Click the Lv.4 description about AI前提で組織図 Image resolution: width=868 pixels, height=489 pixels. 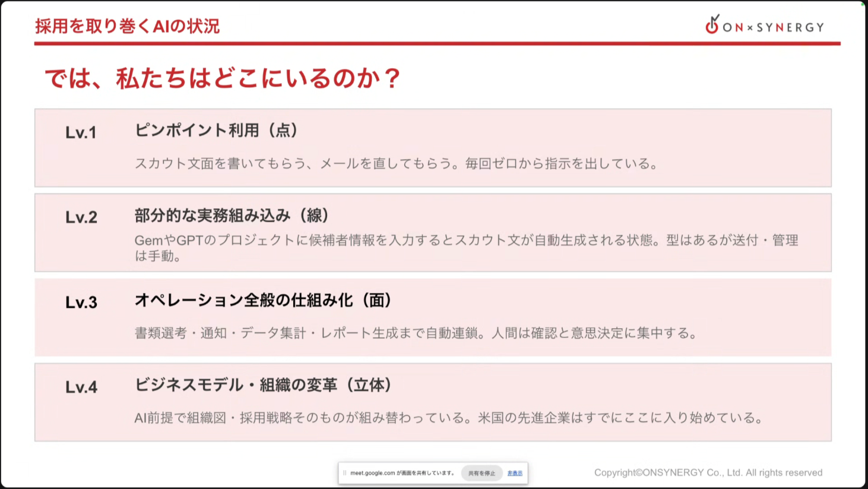click(449, 418)
